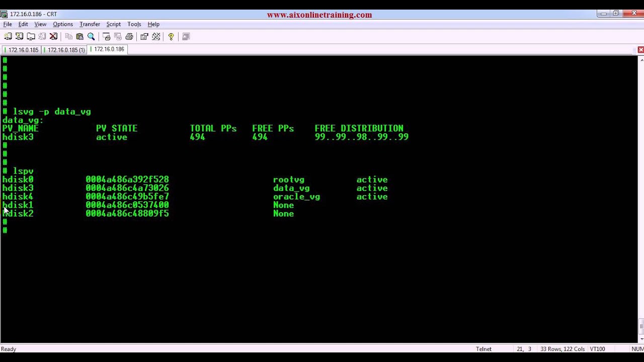The height and width of the screenshot is (362, 644).
Task: Click the Find magnifying glass icon
Action: click(x=91, y=37)
